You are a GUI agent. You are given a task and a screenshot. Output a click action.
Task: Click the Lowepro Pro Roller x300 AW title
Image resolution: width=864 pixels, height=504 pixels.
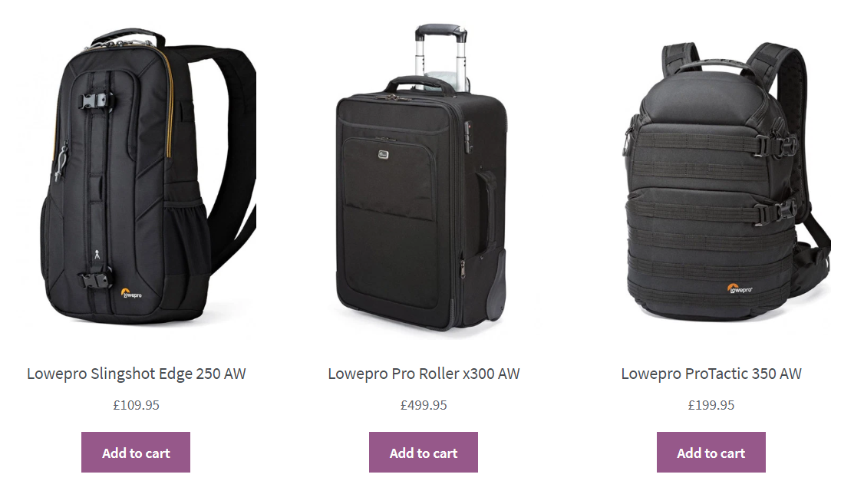pos(424,374)
